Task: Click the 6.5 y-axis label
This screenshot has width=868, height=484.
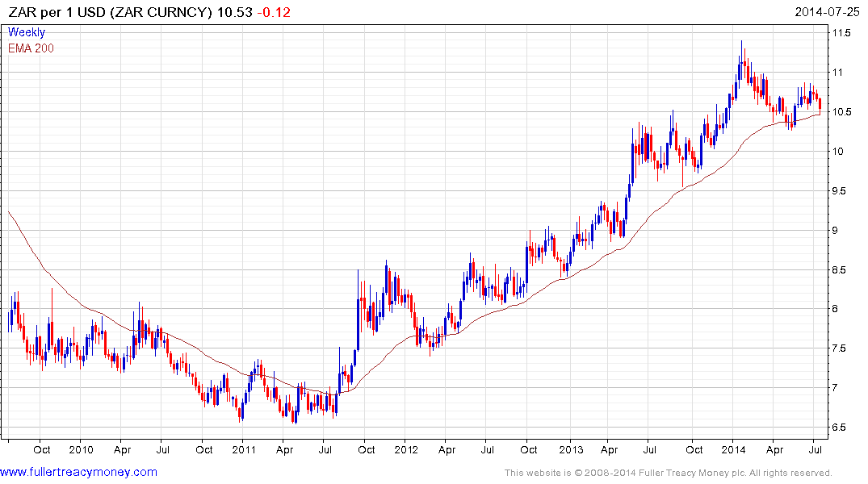Action: pyautogui.click(x=839, y=428)
